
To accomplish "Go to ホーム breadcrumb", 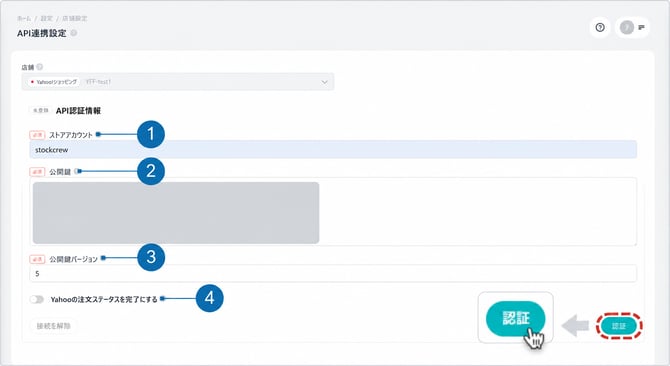I will point(24,18).
